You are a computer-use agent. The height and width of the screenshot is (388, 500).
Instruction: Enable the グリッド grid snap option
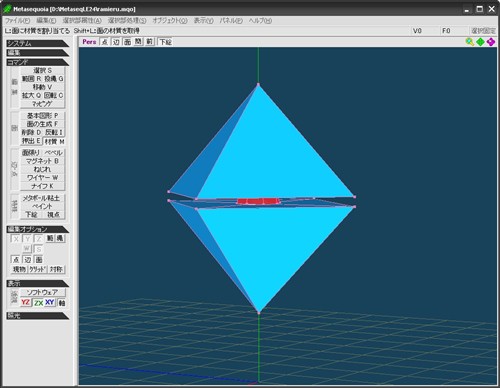[38, 269]
